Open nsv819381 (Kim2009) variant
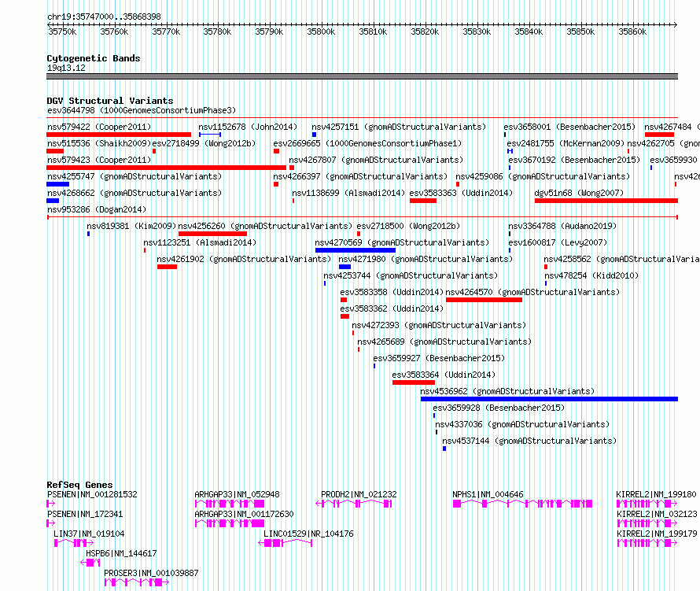This screenshot has width=700, height=591. pyautogui.click(x=131, y=226)
